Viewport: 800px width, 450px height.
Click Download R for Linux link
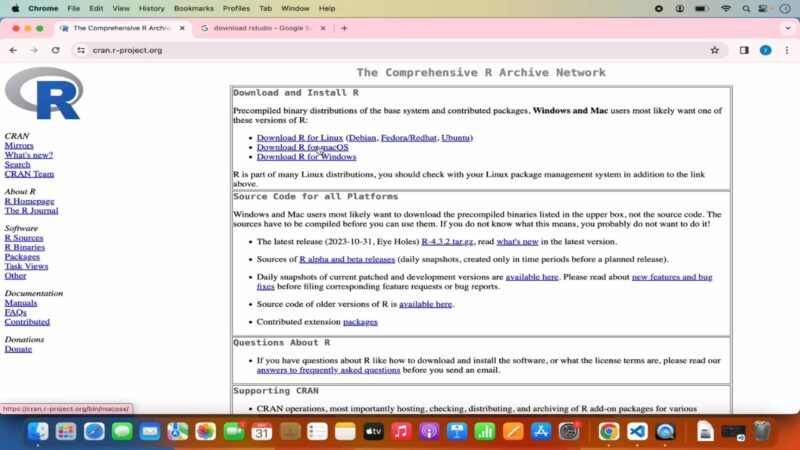[299, 138]
